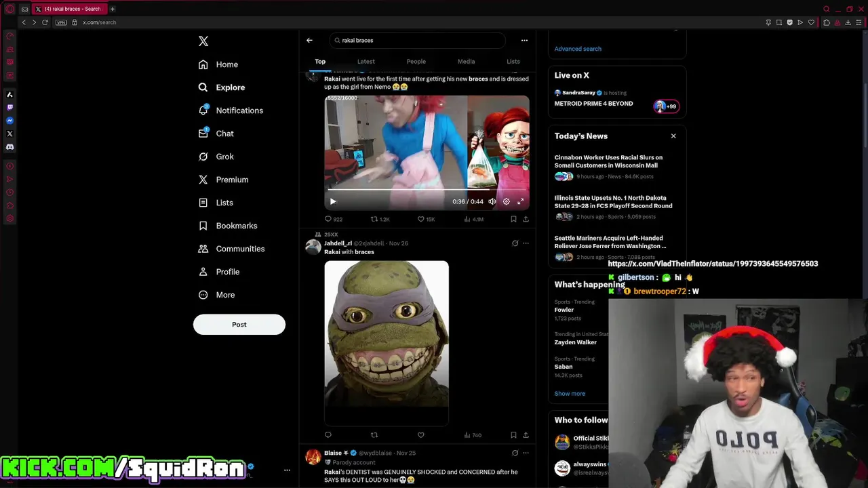
Task: Play the Rakai braces video
Action: [333, 201]
